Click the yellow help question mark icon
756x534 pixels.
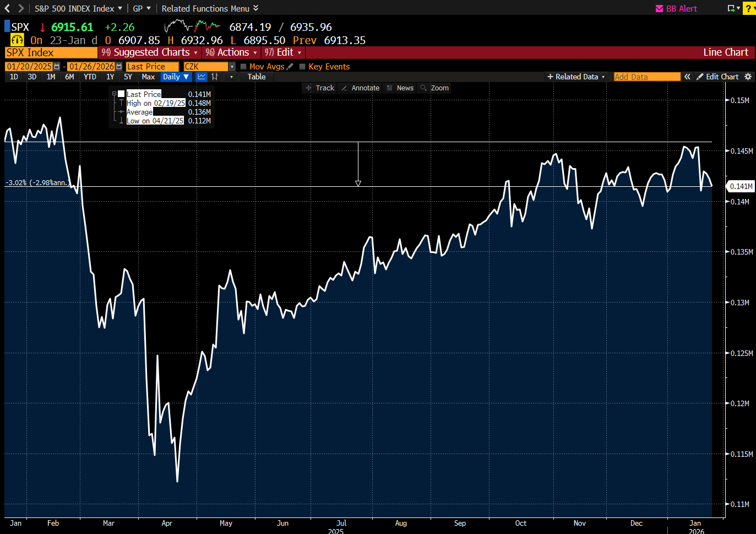point(749,9)
